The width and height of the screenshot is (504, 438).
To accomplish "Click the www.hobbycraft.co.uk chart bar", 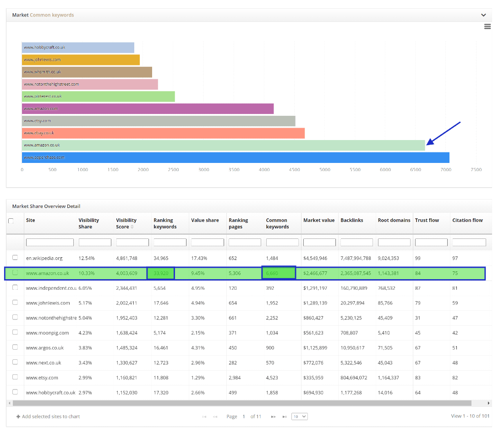I will [x=78, y=48].
